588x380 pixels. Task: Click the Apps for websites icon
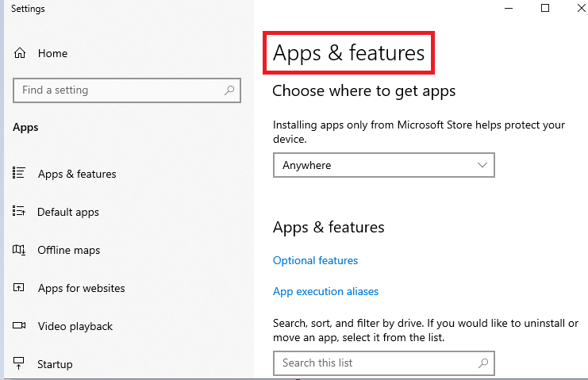19,287
